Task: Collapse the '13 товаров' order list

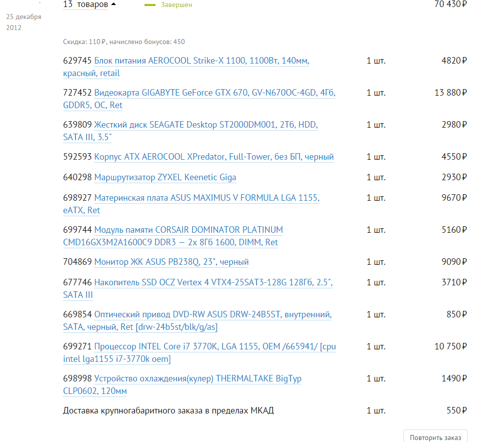Action: pos(89,5)
